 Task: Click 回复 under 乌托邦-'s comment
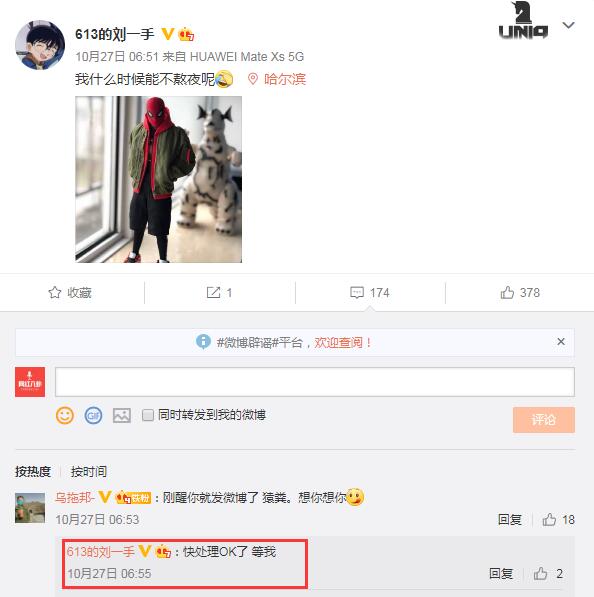(x=510, y=519)
